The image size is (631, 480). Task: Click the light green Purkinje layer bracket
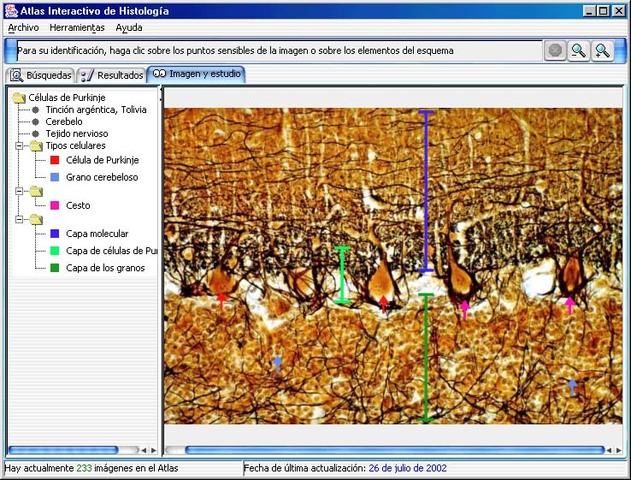[342, 275]
